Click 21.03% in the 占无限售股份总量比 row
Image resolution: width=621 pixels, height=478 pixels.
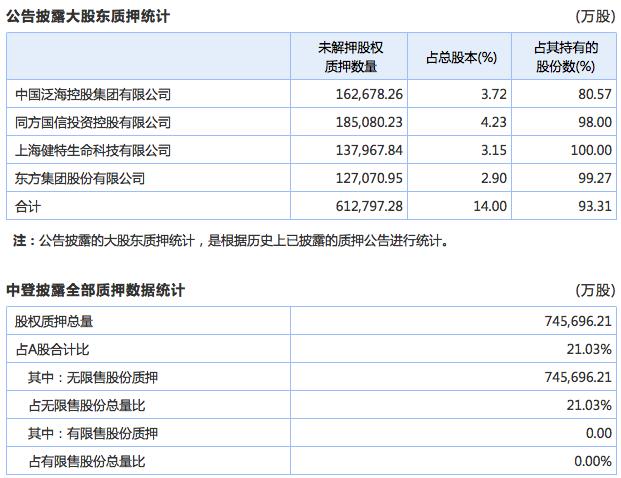click(x=589, y=406)
